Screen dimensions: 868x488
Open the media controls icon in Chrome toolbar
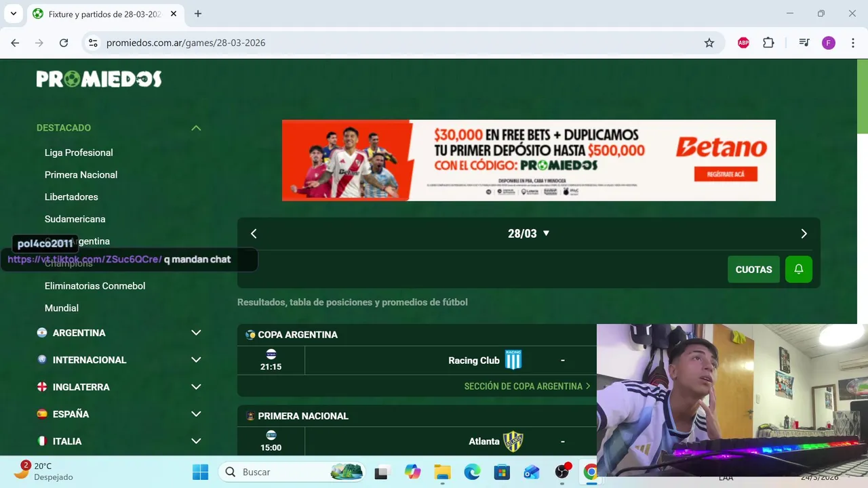click(x=804, y=43)
